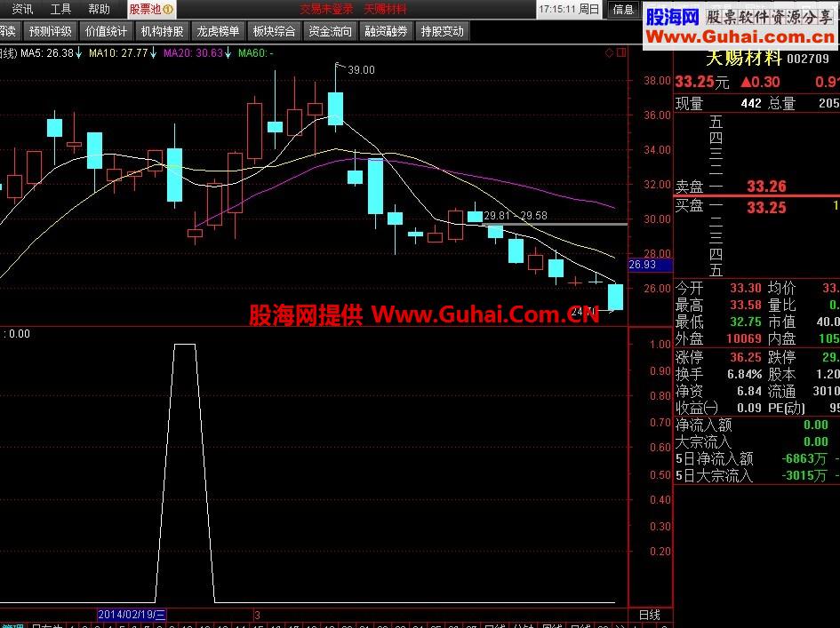Click the 外盘 value 10069
840x628 pixels.
pos(744,338)
